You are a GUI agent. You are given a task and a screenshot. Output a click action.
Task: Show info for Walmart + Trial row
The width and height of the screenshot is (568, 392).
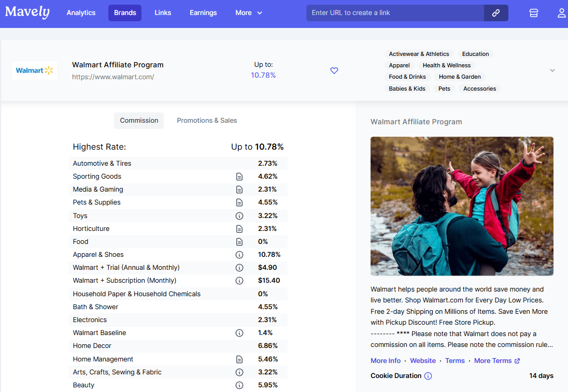pos(239,268)
